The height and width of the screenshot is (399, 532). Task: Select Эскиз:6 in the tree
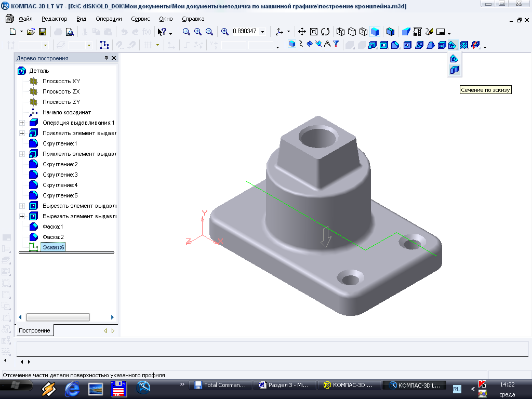(x=54, y=247)
